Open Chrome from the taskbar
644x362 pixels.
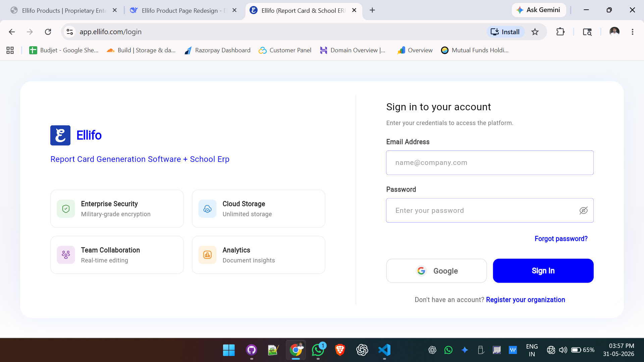tap(296, 350)
